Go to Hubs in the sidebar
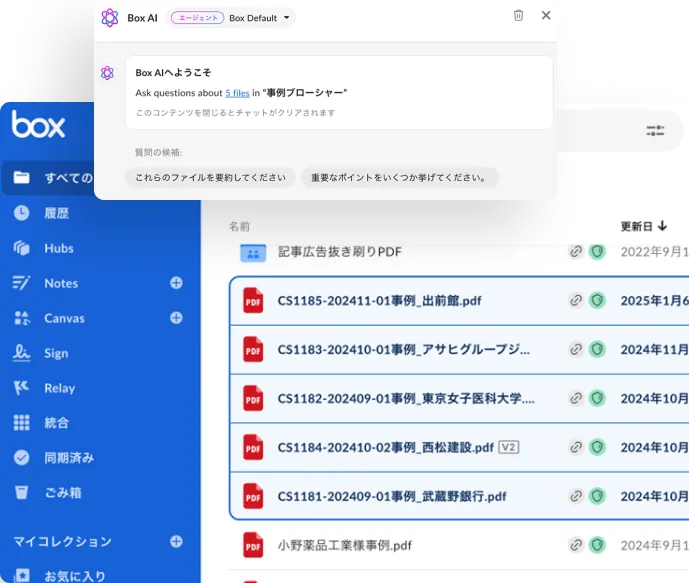 58,248
